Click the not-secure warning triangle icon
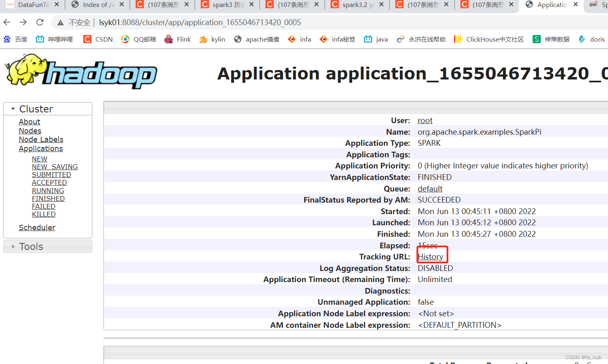608x364 pixels. tap(61, 23)
